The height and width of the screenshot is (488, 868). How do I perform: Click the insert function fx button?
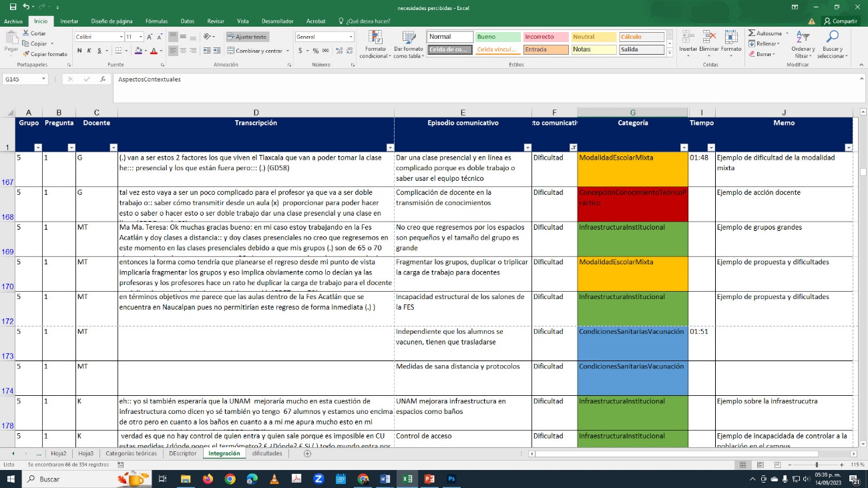[x=103, y=79]
